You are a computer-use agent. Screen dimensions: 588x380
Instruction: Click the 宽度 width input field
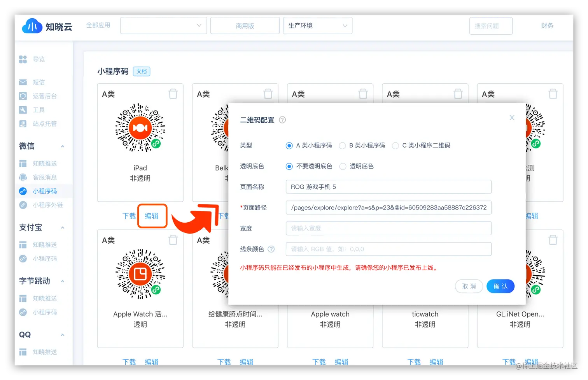tap(388, 229)
